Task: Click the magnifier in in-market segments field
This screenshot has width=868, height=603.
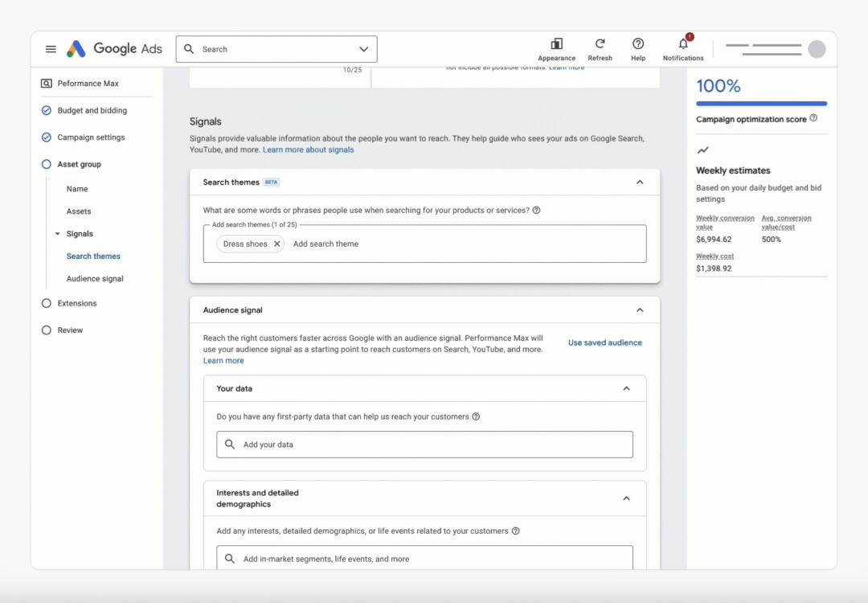Action: (x=230, y=559)
